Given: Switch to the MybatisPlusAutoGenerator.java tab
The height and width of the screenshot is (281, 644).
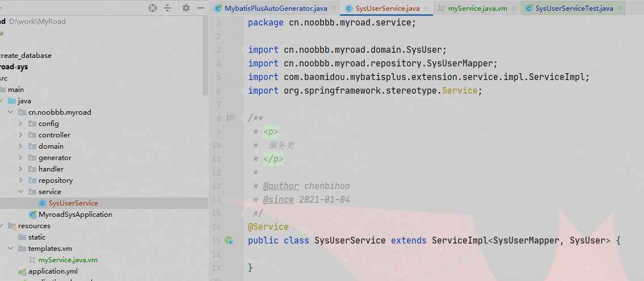Looking at the screenshot, I should pos(276,9).
